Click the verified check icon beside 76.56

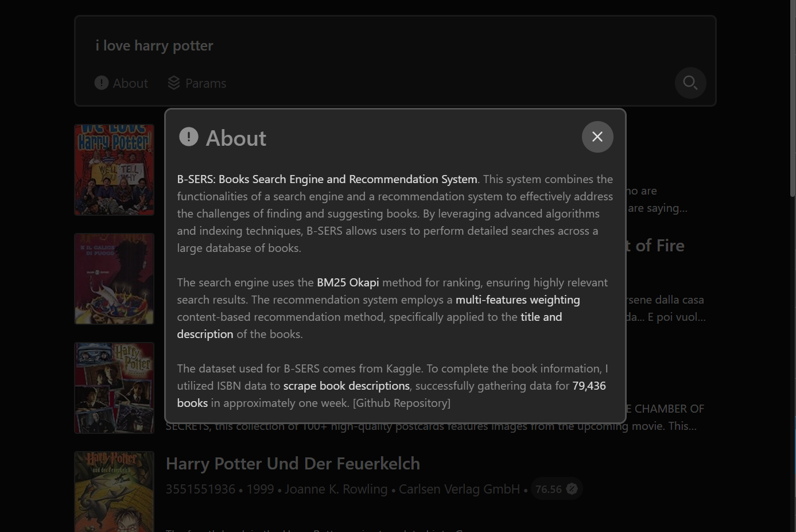tap(572, 489)
